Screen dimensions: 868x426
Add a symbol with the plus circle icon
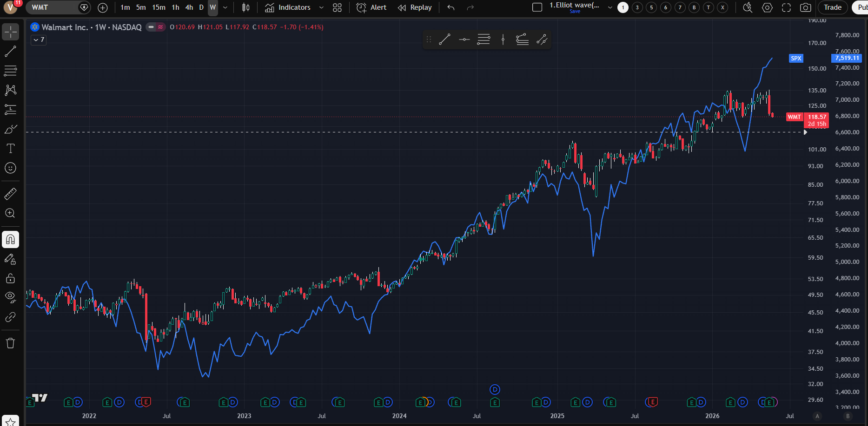(x=103, y=7)
